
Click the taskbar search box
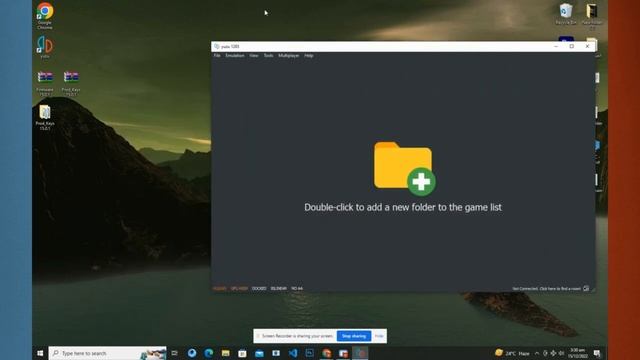click(x=108, y=353)
